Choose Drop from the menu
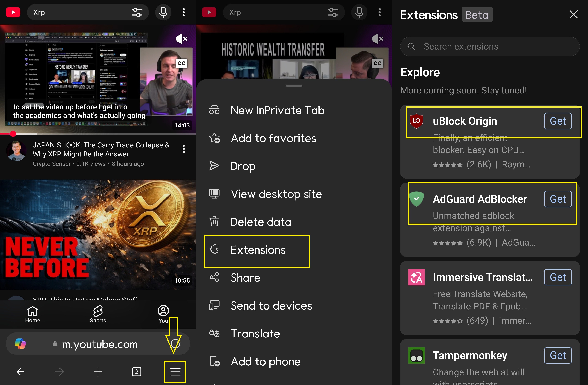Screen dimensions: 588x385 (294, 166)
